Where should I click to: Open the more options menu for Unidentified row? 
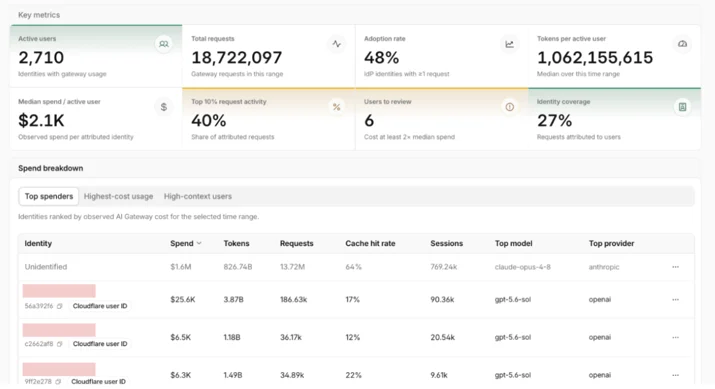click(675, 267)
